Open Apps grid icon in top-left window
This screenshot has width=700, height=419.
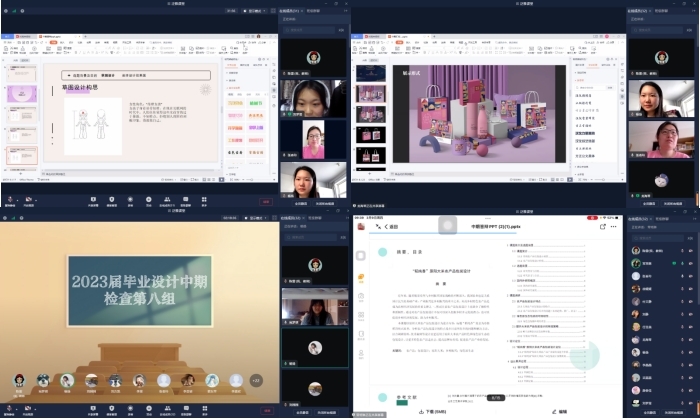coord(204,201)
